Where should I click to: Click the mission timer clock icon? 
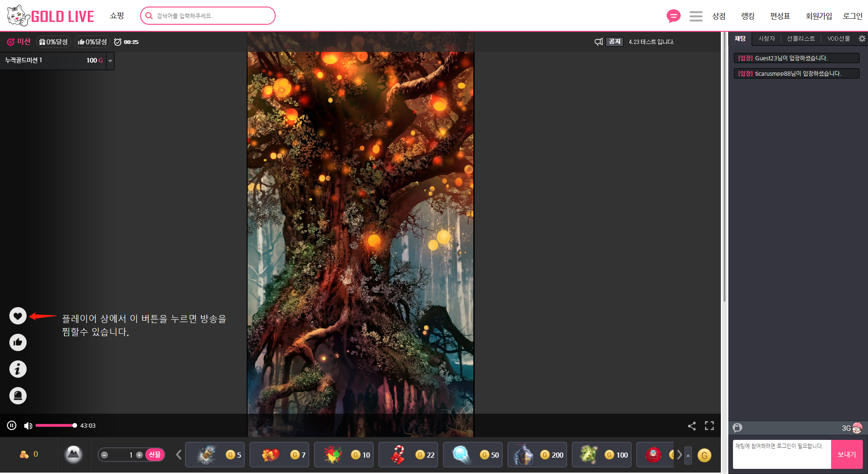click(118, 42)
